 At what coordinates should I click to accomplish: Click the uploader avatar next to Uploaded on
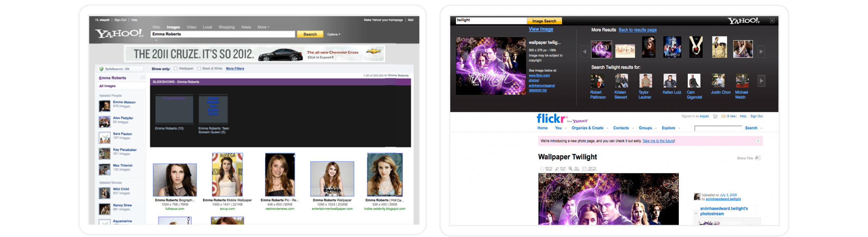(x=697, y=197)
